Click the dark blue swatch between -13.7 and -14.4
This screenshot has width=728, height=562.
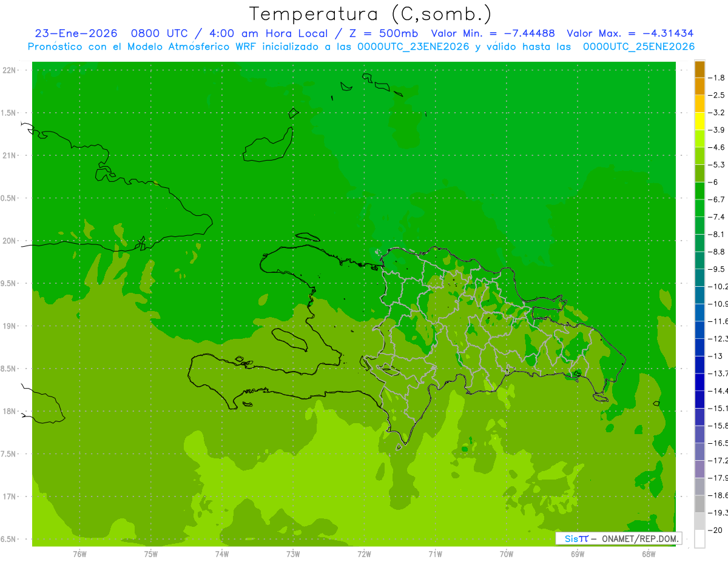(x=699, y=382)
